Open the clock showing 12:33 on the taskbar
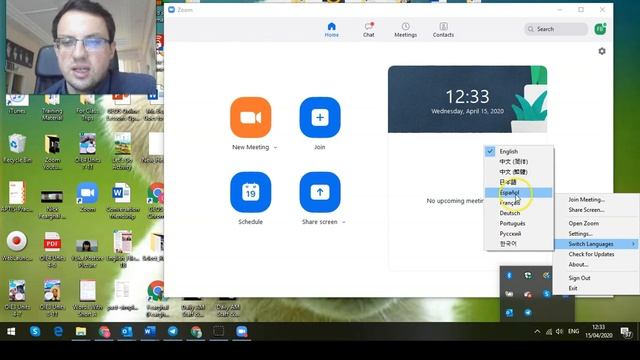This screenshot has width=640, height=360. (x=598, y=331)
